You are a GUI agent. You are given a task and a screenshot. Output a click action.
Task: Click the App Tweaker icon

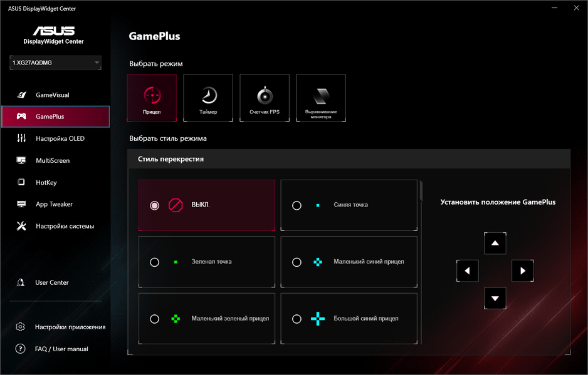(x=21, y=204)
